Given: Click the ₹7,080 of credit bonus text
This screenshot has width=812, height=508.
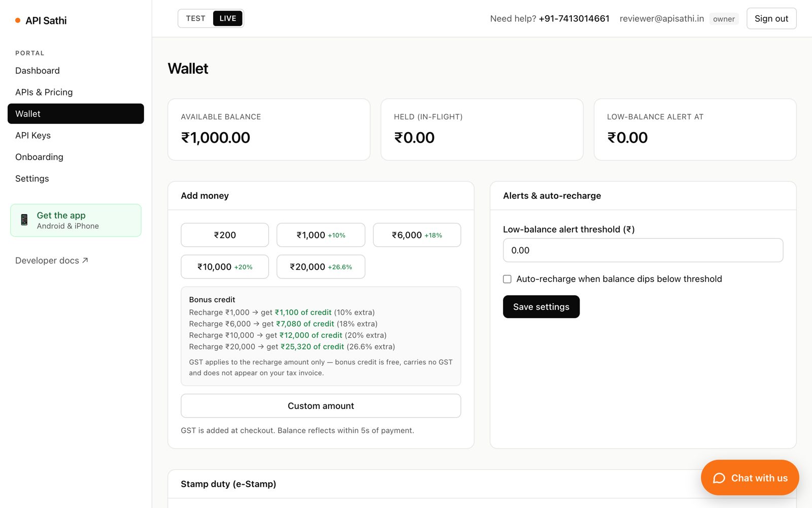Looking at the screenshot, I should 305,324.
